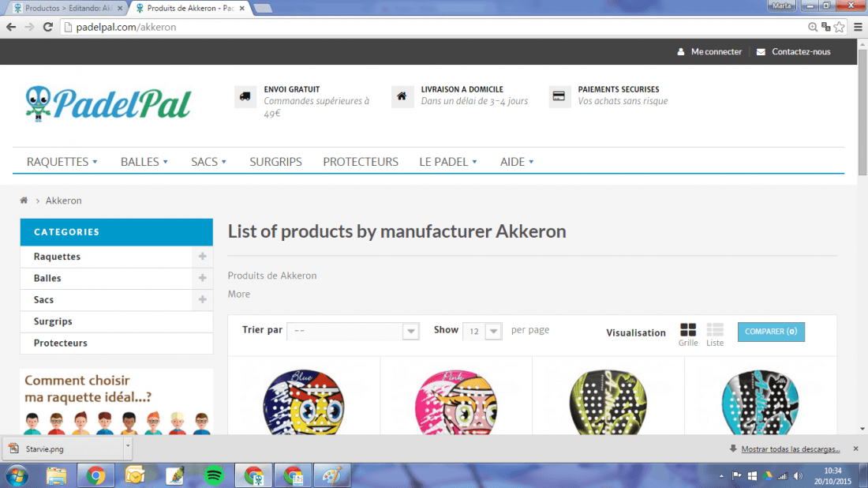Click the house icon for Livraison a Domicile
The image size is (868, 488).
tap(402, 96)
